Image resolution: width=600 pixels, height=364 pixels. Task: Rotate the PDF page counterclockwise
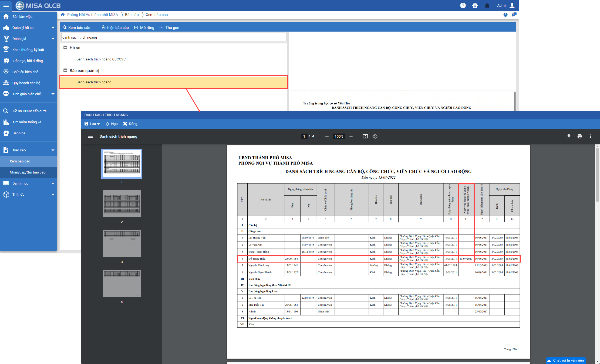[375, 136]
